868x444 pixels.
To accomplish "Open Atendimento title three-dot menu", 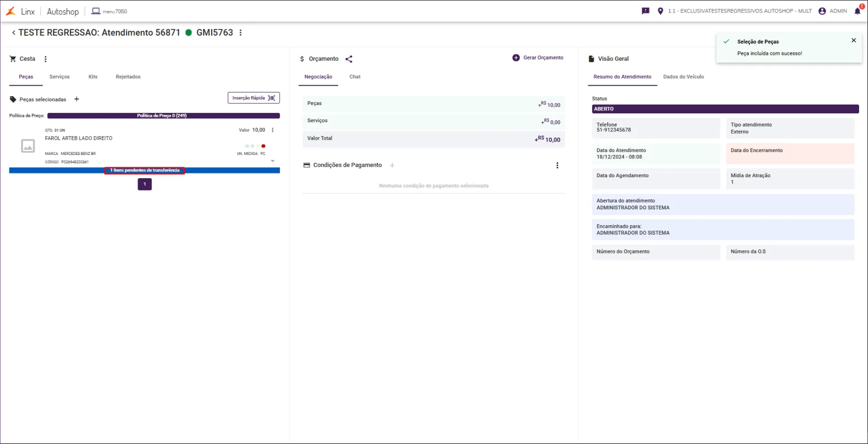I will pos(241,33).
